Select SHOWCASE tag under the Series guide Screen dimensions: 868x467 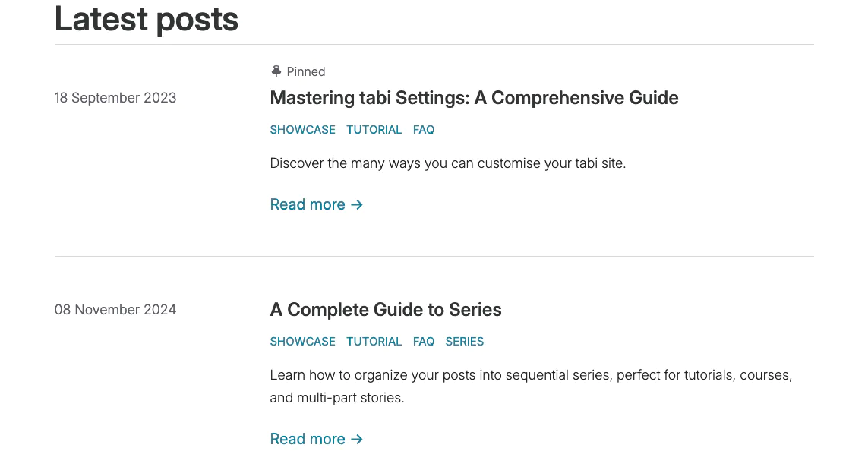(302, 342)
